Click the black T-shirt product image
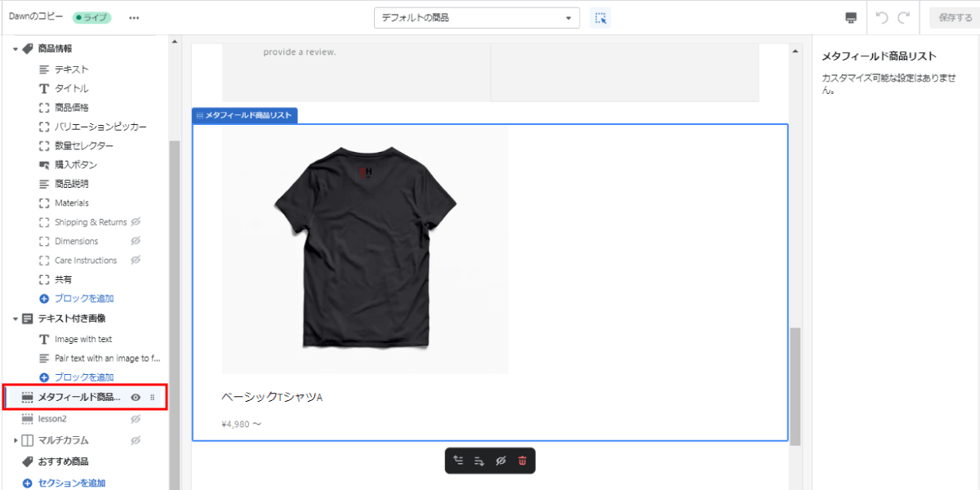The image size is (980, 490). click(x=365, y=249)
